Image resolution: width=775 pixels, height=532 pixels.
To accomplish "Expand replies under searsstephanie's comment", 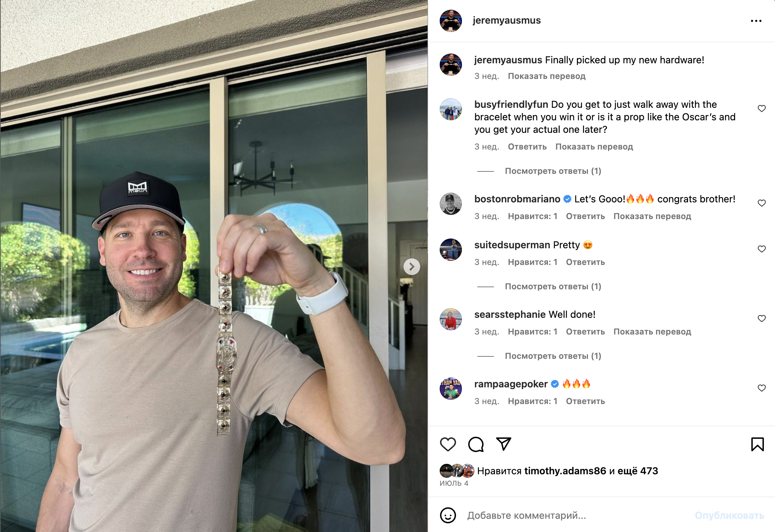I will tap(553, 356).
